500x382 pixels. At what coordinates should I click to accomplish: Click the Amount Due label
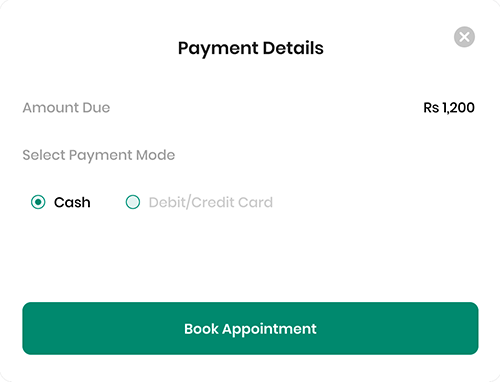pyautogui.click(x=66, y=108)
